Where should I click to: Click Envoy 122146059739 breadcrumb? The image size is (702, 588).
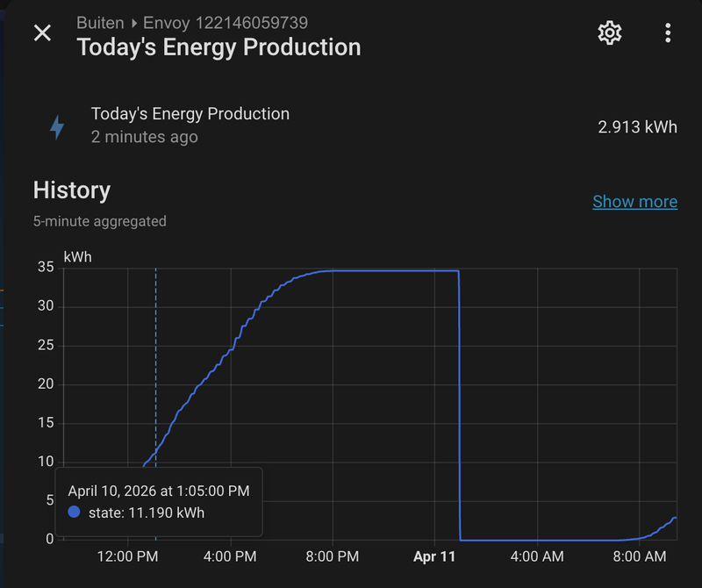226,23
